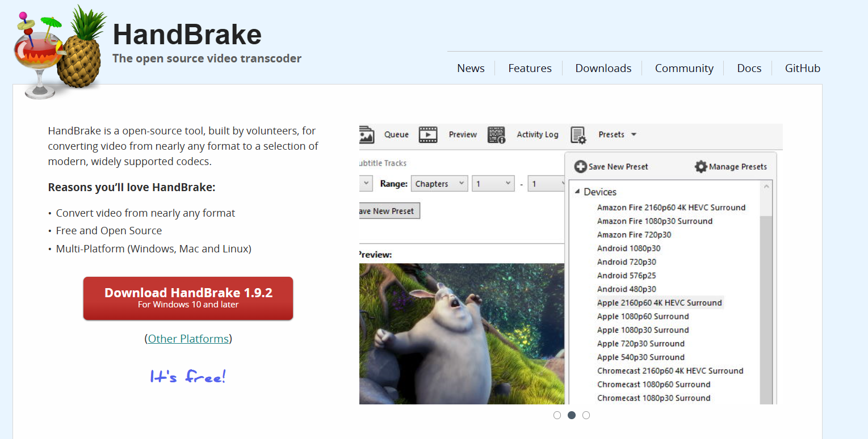Click the gear icon beside Manage Presets
Viewport: 868px width, 439px height.
[701, 167]
